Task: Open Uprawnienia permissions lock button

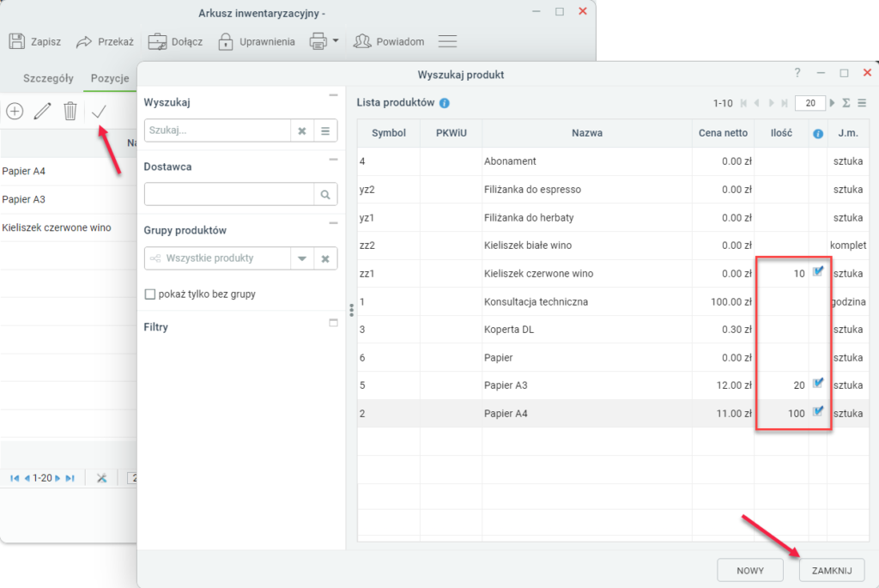Action: click(x=256, y=41)
